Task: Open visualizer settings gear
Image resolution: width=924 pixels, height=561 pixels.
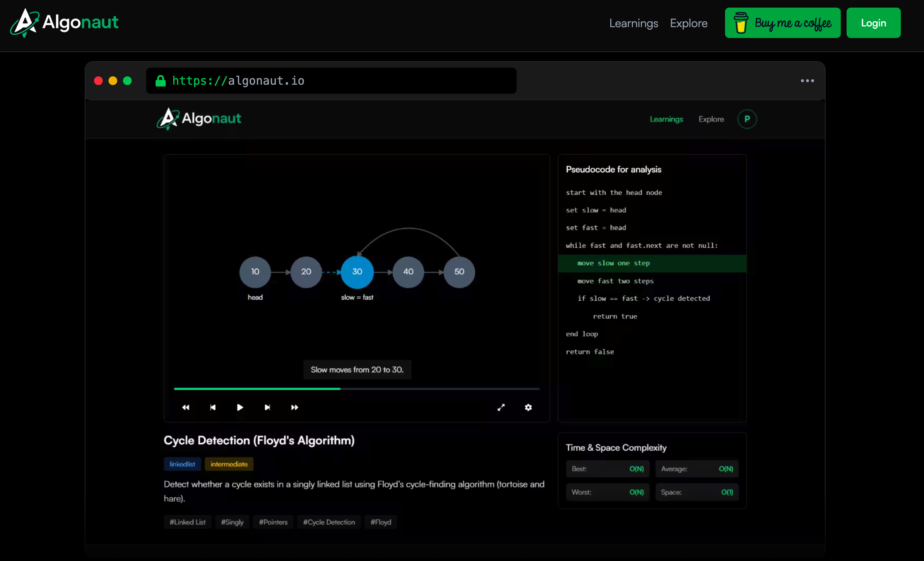Action: [528, 407]
